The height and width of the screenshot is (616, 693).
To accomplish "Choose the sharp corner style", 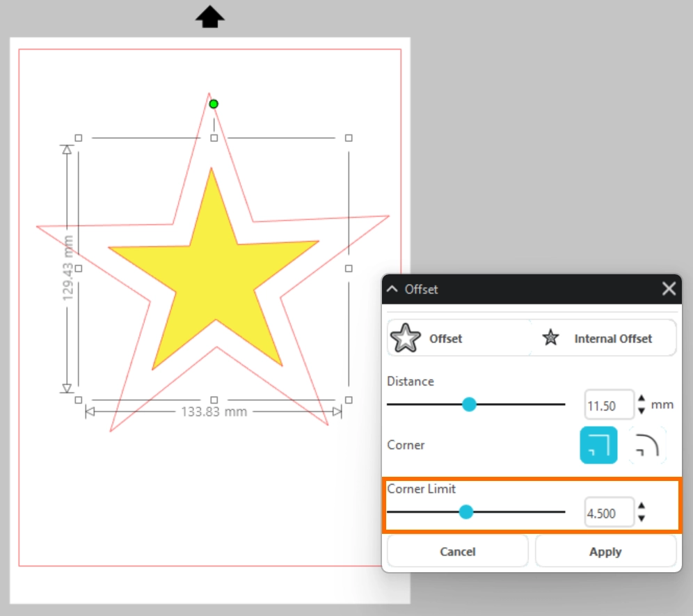I will point(598,445).
